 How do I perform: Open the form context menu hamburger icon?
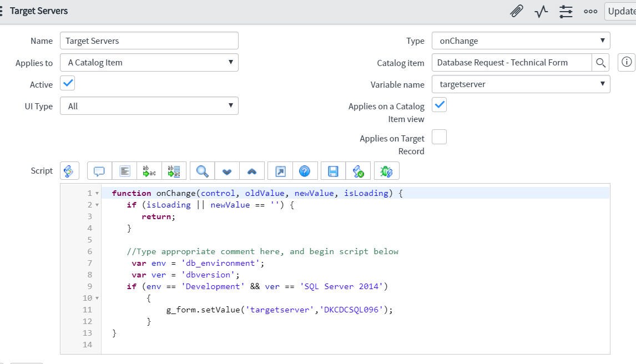click(x=6, y=11)
